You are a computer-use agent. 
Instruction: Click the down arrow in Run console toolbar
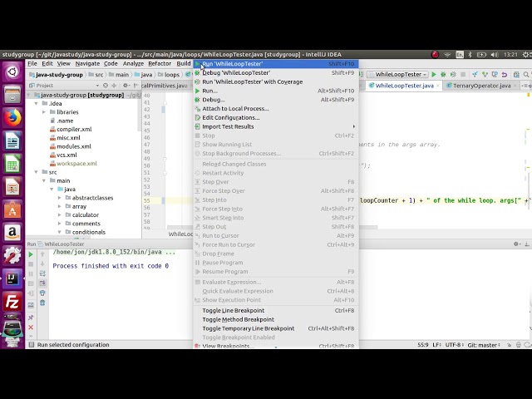tap(42, 264)
